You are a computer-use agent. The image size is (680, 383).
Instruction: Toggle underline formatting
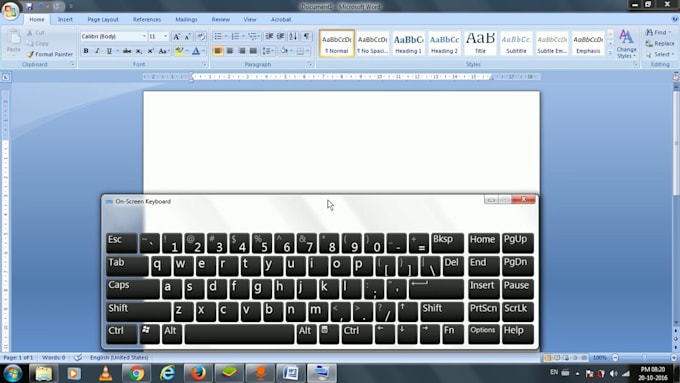[x=109, y=51]
